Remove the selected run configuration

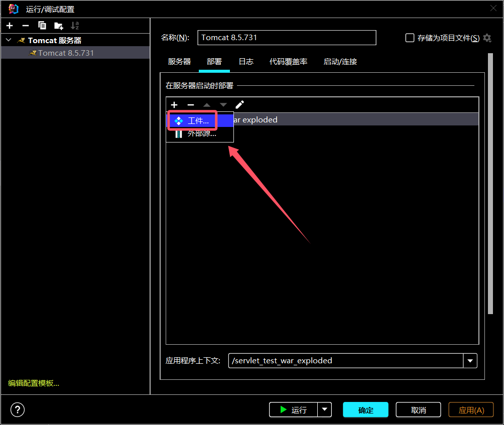26,26
